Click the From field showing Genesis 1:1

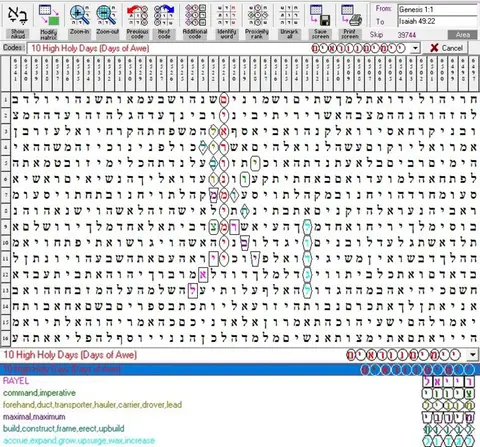(438, 9)
